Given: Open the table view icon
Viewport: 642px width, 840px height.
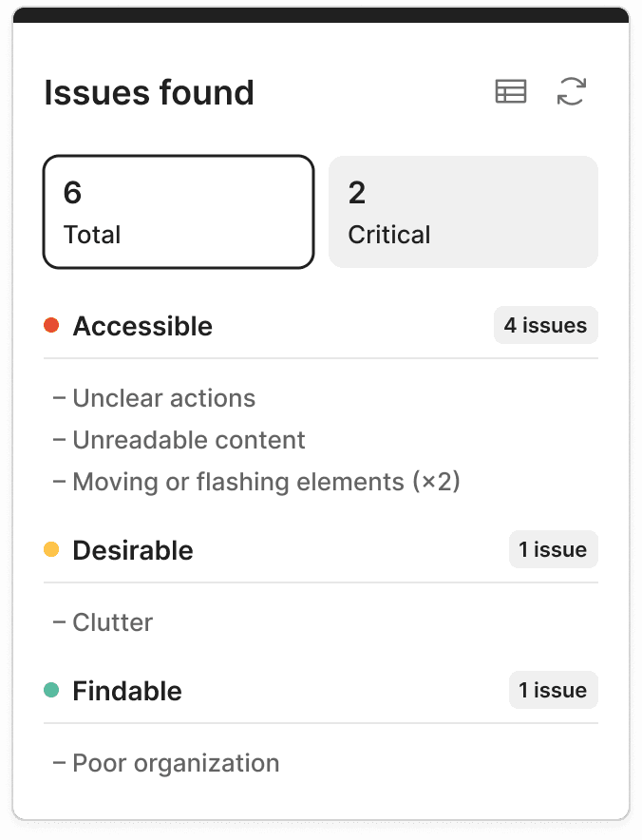Looking at the screenshot, I should pos(511,91).
